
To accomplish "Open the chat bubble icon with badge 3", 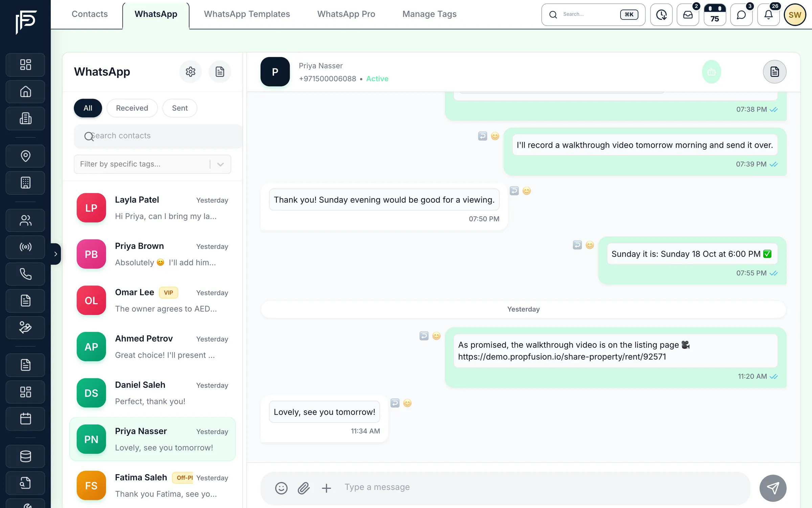I will pos(741,15).
